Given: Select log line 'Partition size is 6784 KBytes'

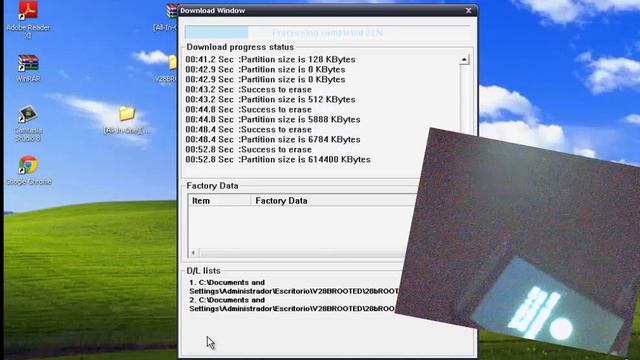Looking at the screenshot, I should point(273,139).
